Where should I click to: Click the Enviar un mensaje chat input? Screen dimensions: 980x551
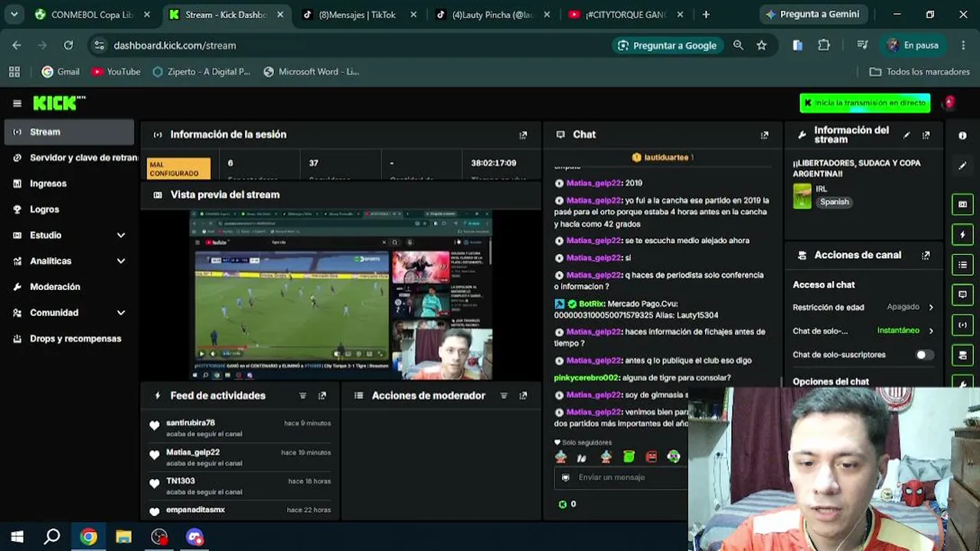click(x=622, y=478)
